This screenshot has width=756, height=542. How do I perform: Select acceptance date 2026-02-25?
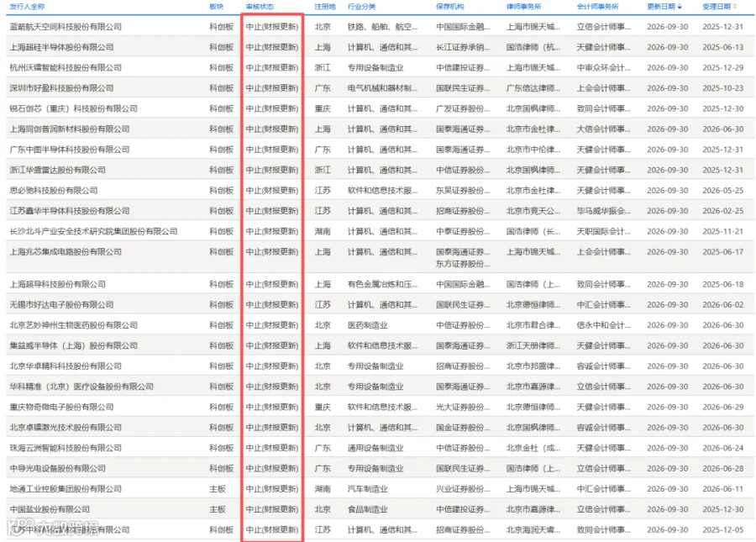pos(723,211)
